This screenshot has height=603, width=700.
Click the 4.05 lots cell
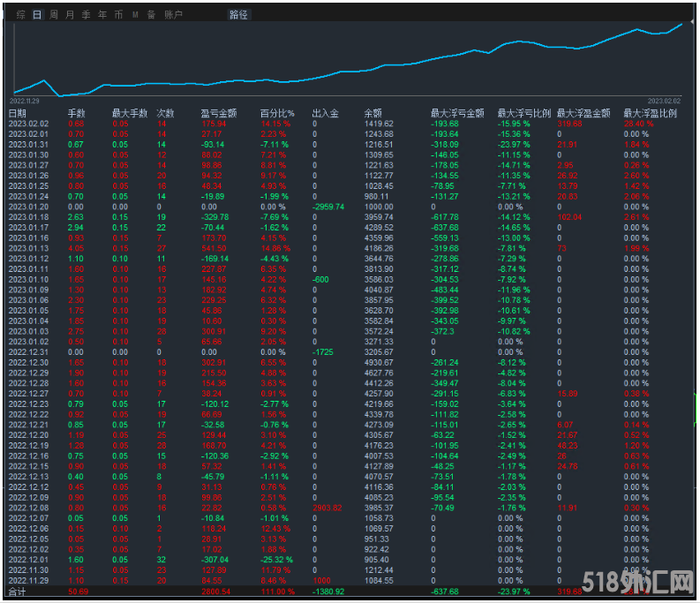click(76, 248)
